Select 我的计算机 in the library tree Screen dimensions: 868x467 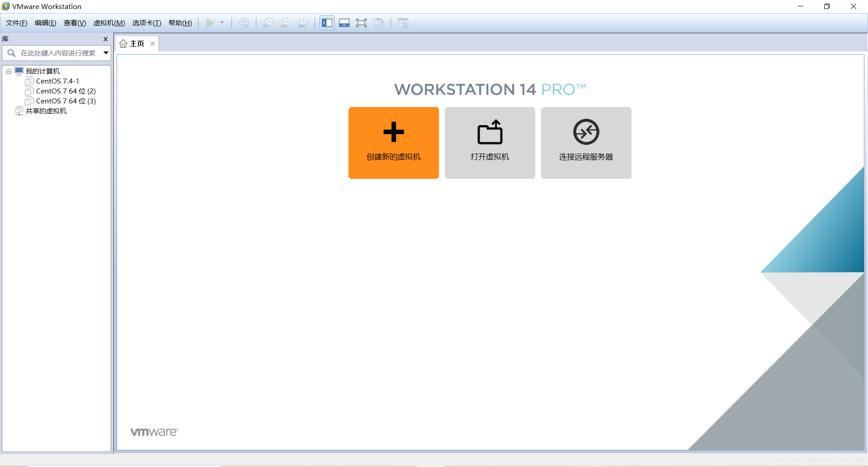click(x=42, y=71)
